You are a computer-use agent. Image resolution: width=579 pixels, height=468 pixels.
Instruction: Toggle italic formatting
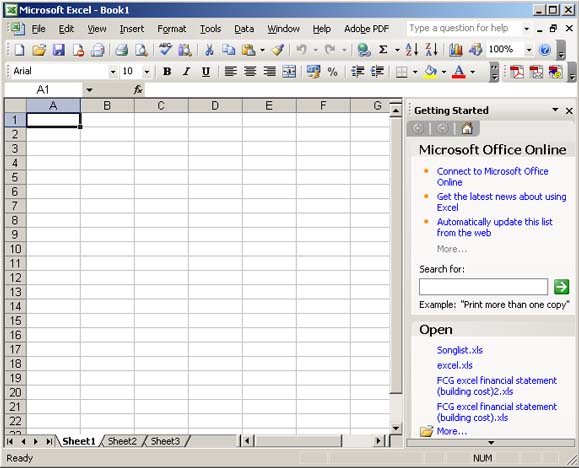[x=186, y=71]
